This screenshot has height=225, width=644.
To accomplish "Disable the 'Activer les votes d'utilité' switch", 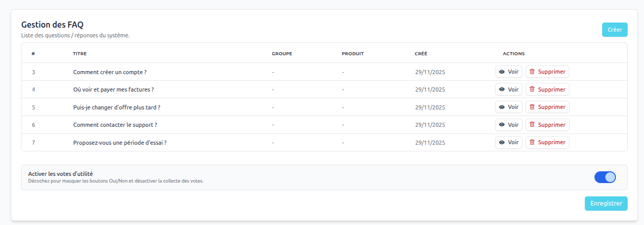I will 605,177.
